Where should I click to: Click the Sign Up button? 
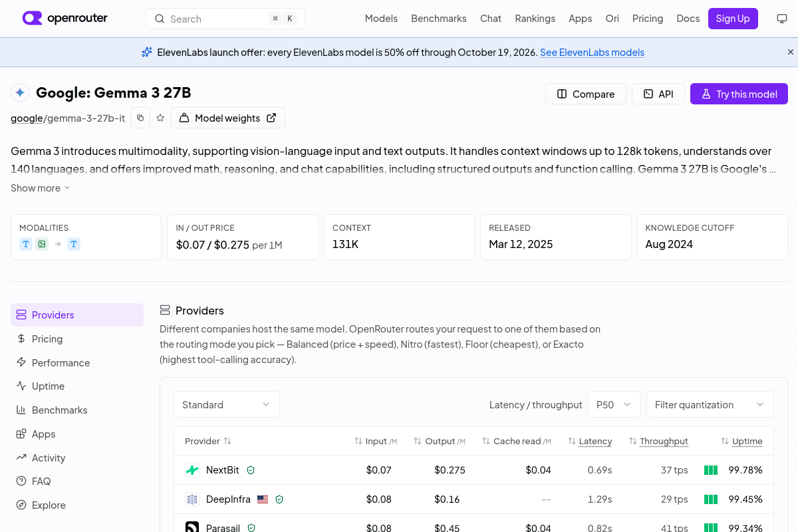pyautogui.click(x=733, y=19)
